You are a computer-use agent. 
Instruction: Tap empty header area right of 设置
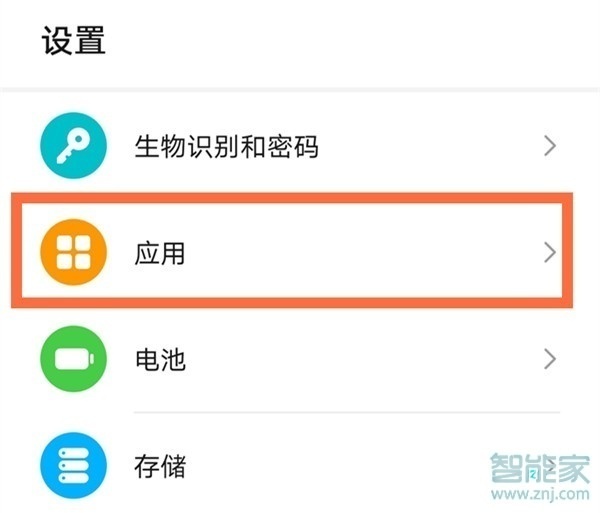click(x=350, y=42)
